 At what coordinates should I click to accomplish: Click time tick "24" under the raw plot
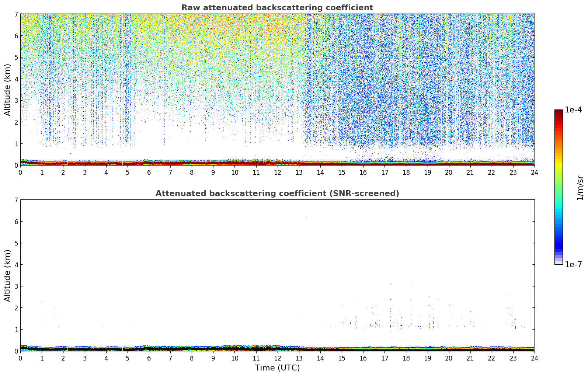pos(535,173)
